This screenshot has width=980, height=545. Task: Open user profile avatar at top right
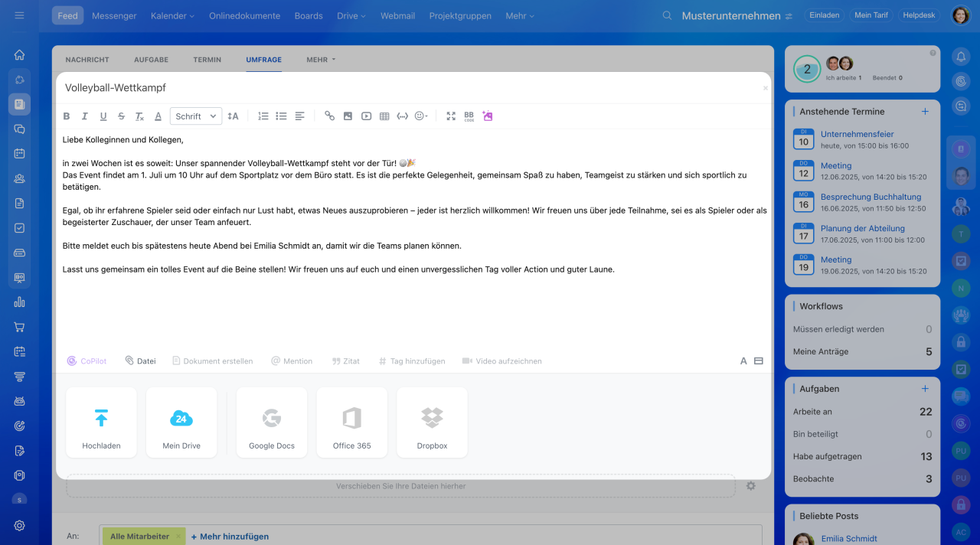[961, 15]
